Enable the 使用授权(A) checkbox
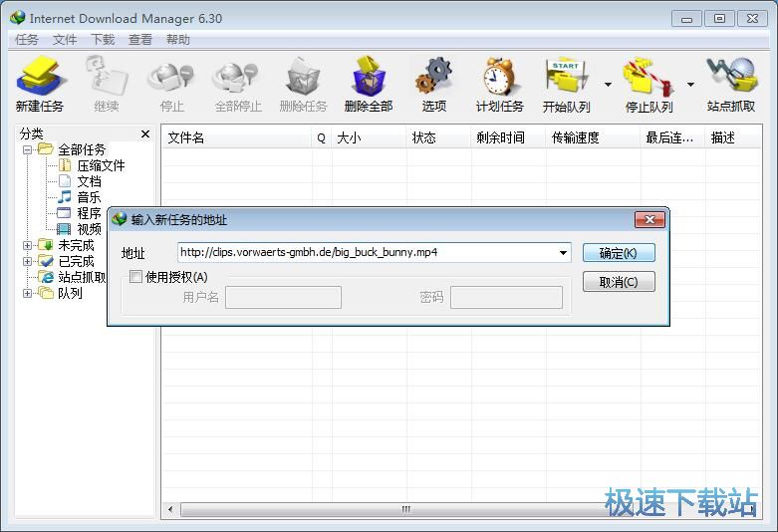This screenshot has width=778, height=532. (135, 276)
